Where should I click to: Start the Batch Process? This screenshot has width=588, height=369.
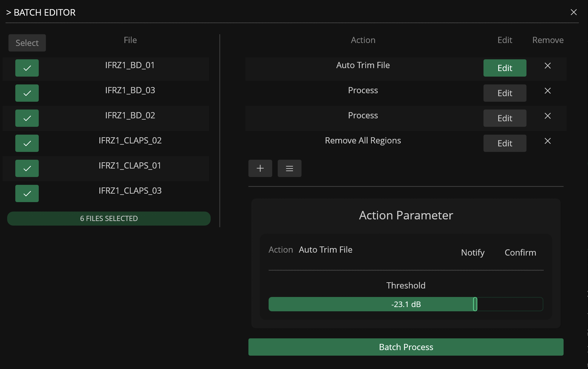pyautogui.click(x=406, y=347)
